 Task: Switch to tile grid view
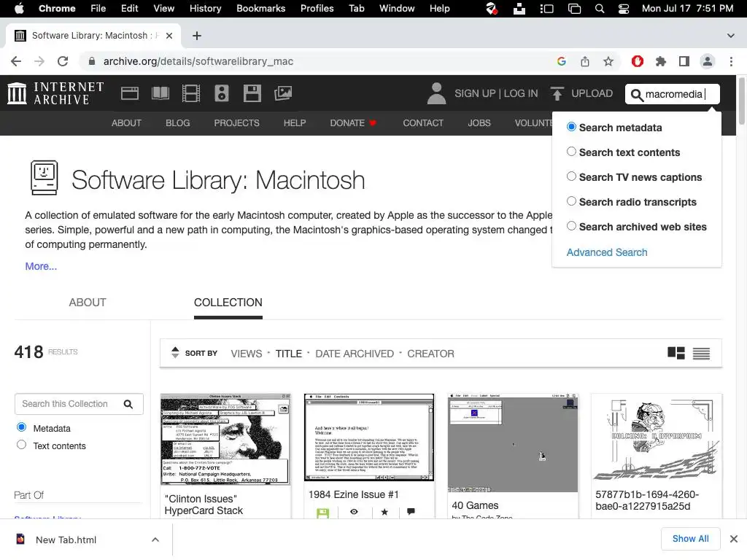676,354
